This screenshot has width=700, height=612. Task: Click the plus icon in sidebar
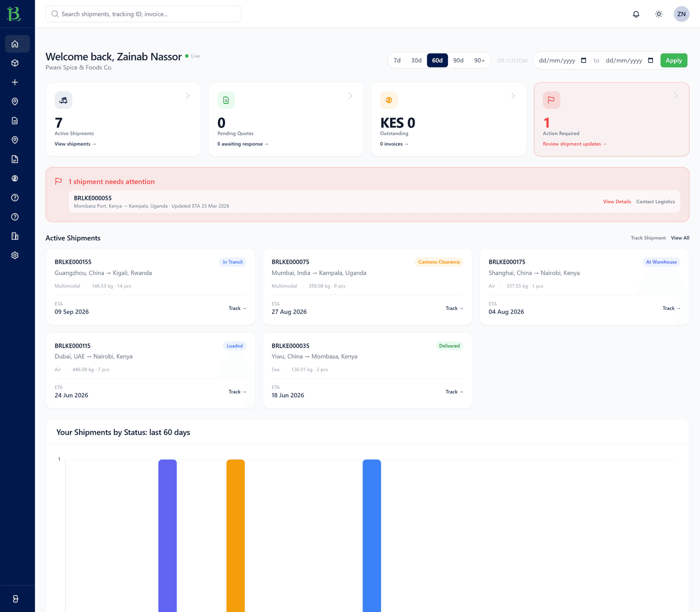pyautogui.click(x=15, y=82)
